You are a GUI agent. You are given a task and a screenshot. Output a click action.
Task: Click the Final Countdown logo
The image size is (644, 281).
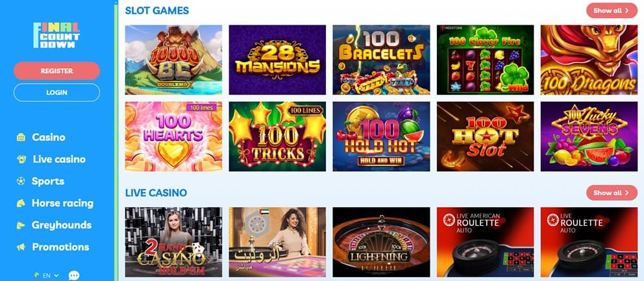pyautogui.click(x=56, y=35)
